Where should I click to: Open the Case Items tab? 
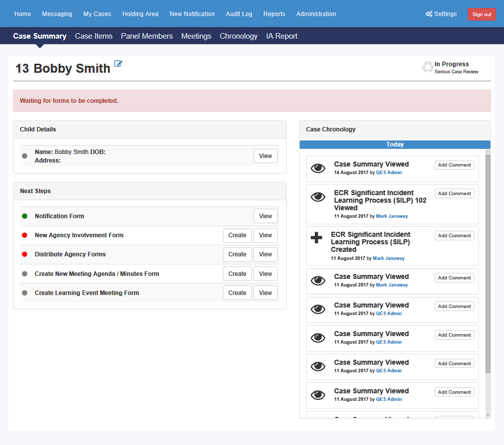click(x=93, y=36)
